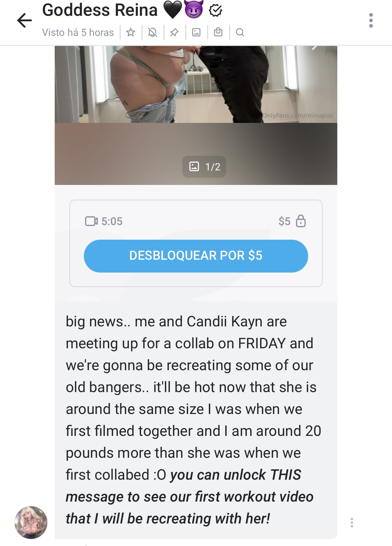The width and height of the screenshot is (392, 546).
Task: Open sender's round profile avatar
Action: coord(31,522)
